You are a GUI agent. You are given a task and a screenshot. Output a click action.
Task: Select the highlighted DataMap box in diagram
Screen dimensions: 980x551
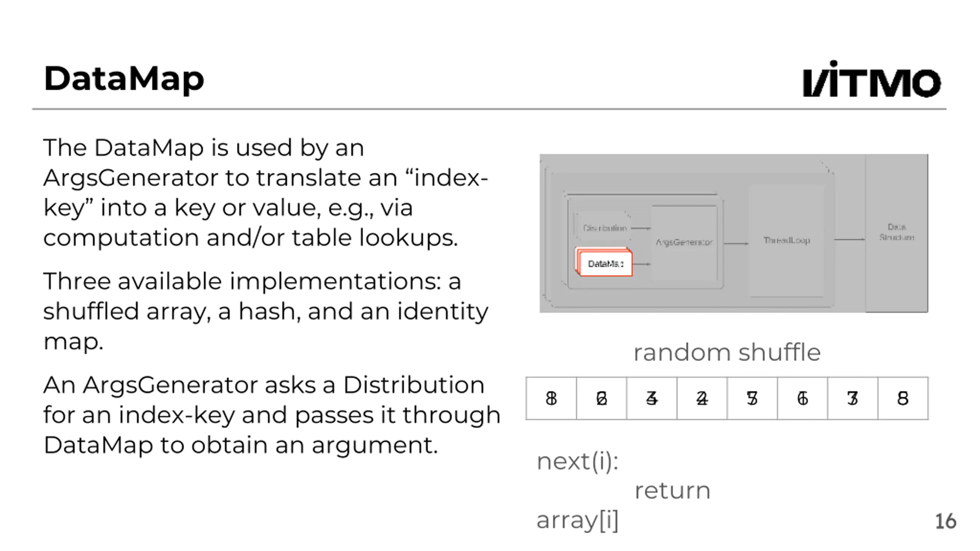pyautogui.click(x=605, y=264)
